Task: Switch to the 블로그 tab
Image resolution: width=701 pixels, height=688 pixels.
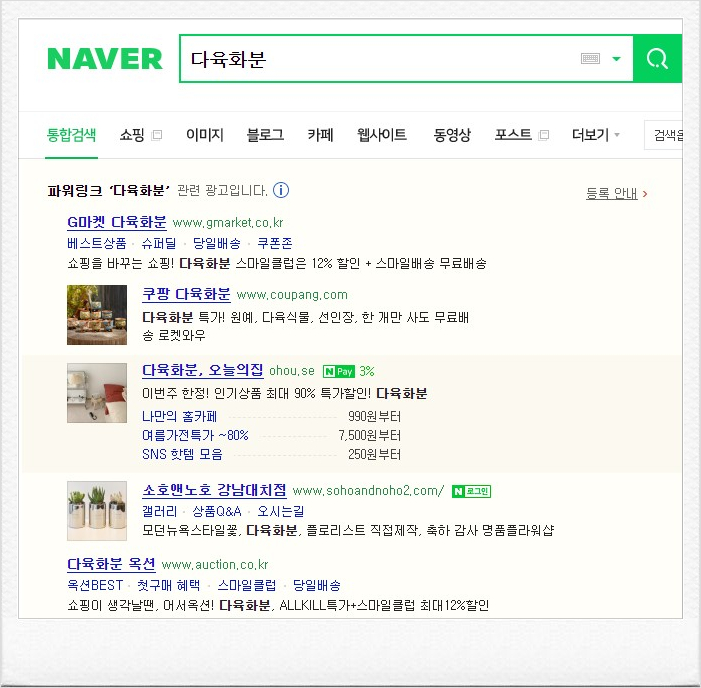Action: [266, 135]
